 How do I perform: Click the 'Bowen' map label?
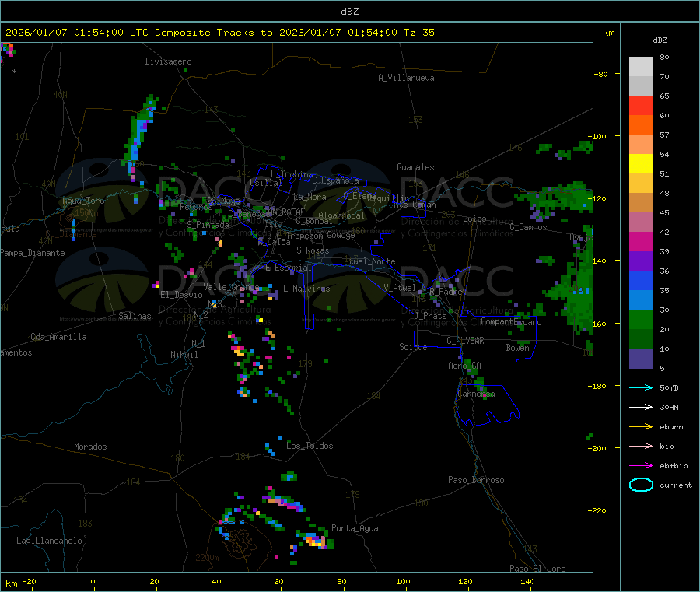coord(517,347)
